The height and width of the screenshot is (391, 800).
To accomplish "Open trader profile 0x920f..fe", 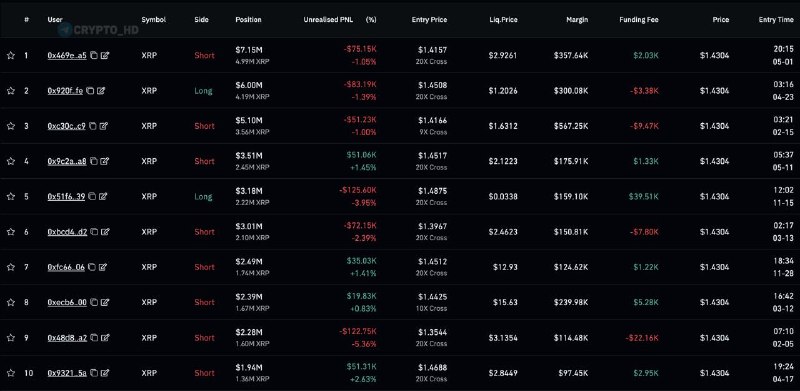I will pyautogui.click(x=65, y=91).
